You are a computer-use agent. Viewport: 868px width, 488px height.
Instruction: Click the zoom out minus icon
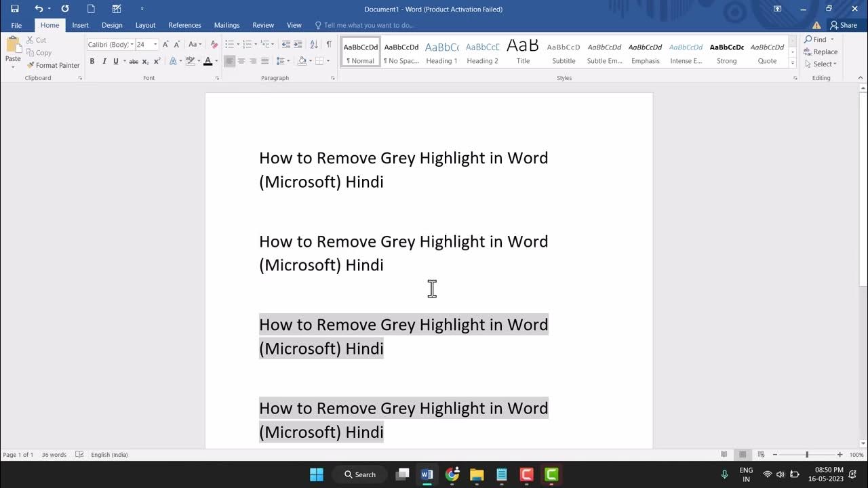775,455
